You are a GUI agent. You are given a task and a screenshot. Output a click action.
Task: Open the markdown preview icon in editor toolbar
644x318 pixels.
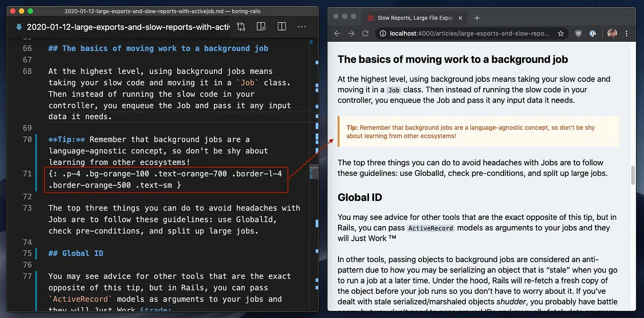[261, 27]
